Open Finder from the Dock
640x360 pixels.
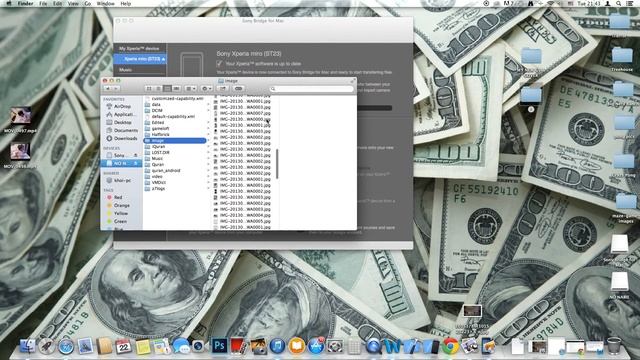[x=27, y=346]
